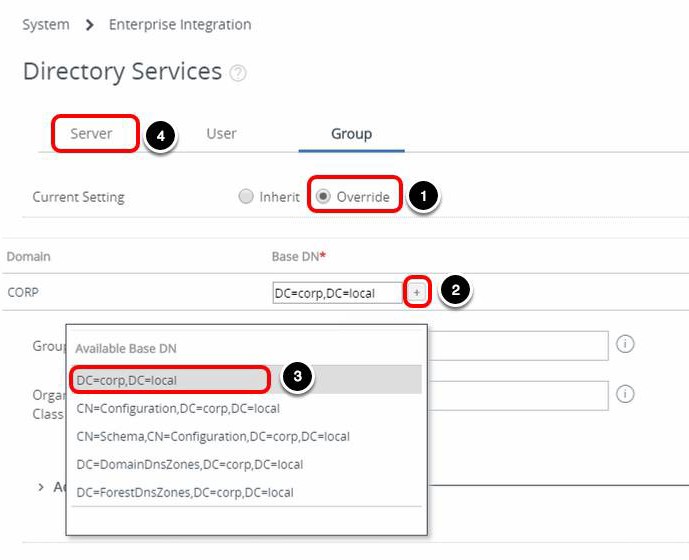
Task: Select DC=DomainDnsZones,DC=corp,DC=local option
Action: coord(189,464)
